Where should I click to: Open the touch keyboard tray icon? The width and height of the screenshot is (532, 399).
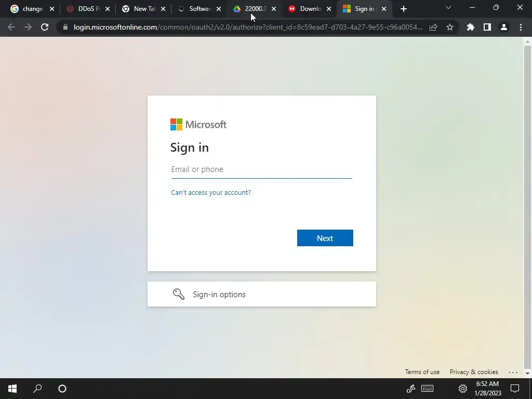427,389
